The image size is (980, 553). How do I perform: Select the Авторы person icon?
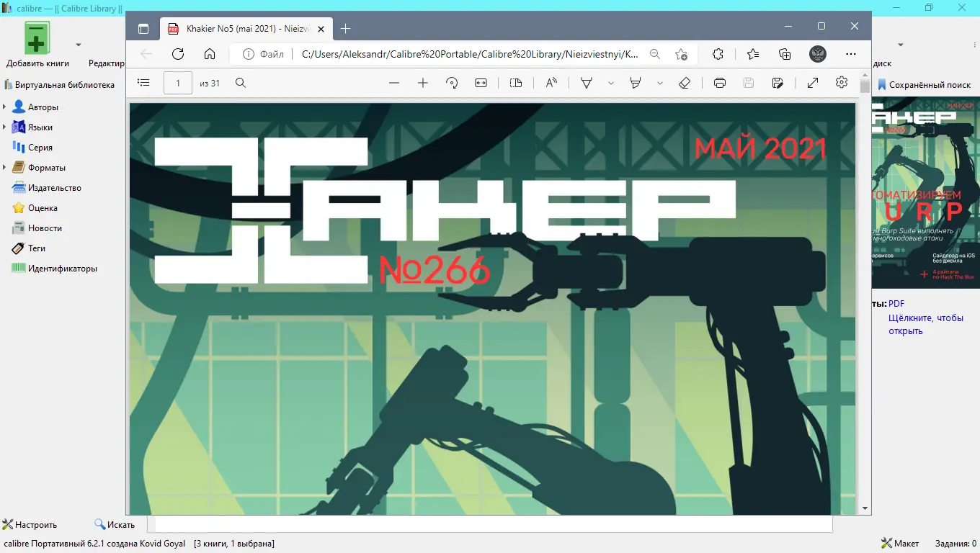[x=19, y=107]
